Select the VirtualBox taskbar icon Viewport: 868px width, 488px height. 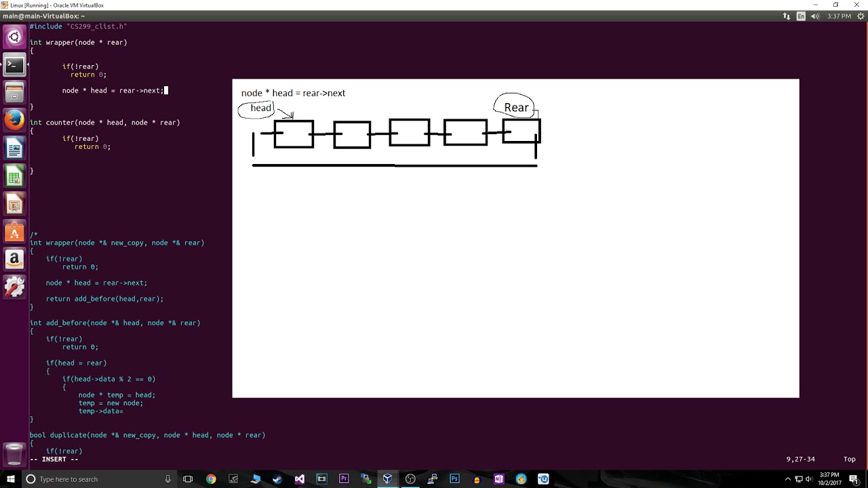tap(388, 479)
